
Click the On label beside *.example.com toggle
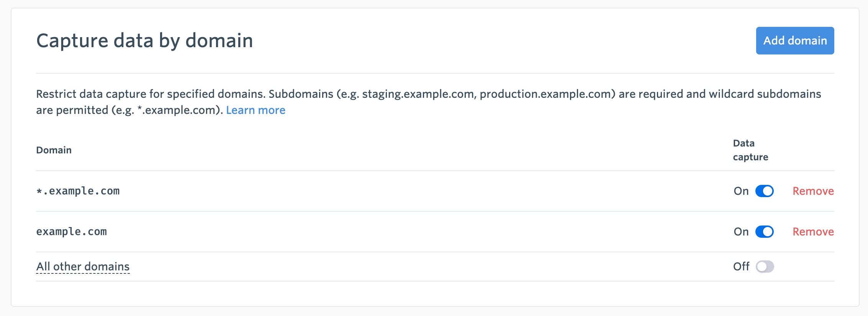tap(741, 191)
